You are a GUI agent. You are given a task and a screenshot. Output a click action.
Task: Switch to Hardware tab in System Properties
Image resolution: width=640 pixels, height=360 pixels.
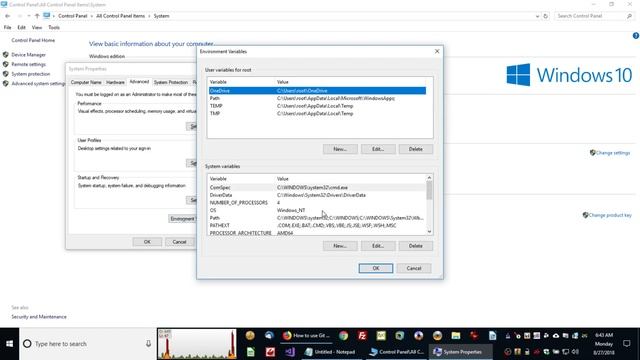pos(115,82)
